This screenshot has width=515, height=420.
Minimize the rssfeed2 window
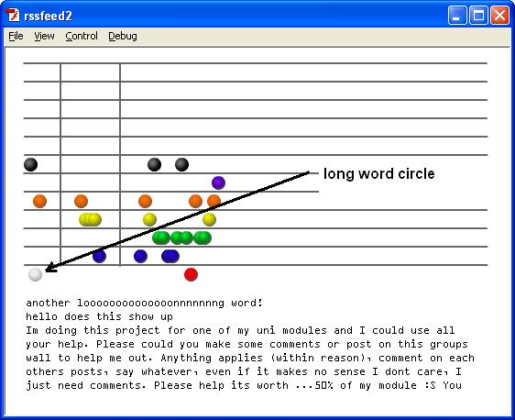coord(457,15)
